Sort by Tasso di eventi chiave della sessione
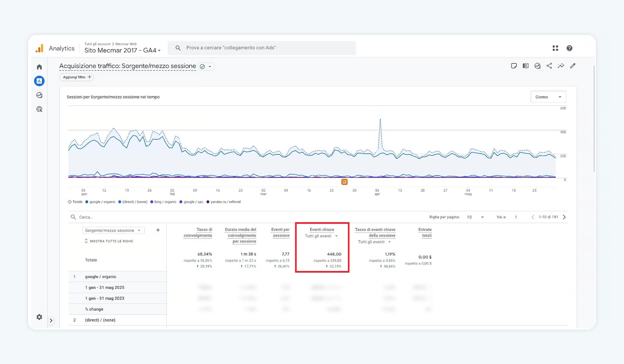The width and height of the screenshot is (624, 364). pyautogui.click(x=375, y=233)
